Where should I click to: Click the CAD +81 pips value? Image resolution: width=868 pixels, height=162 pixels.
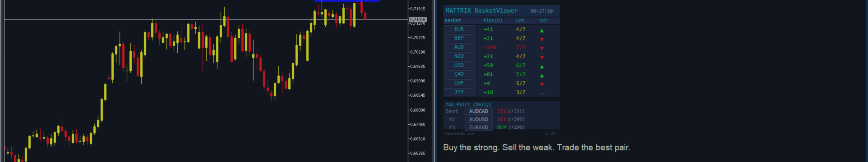(x=488, y=74)
